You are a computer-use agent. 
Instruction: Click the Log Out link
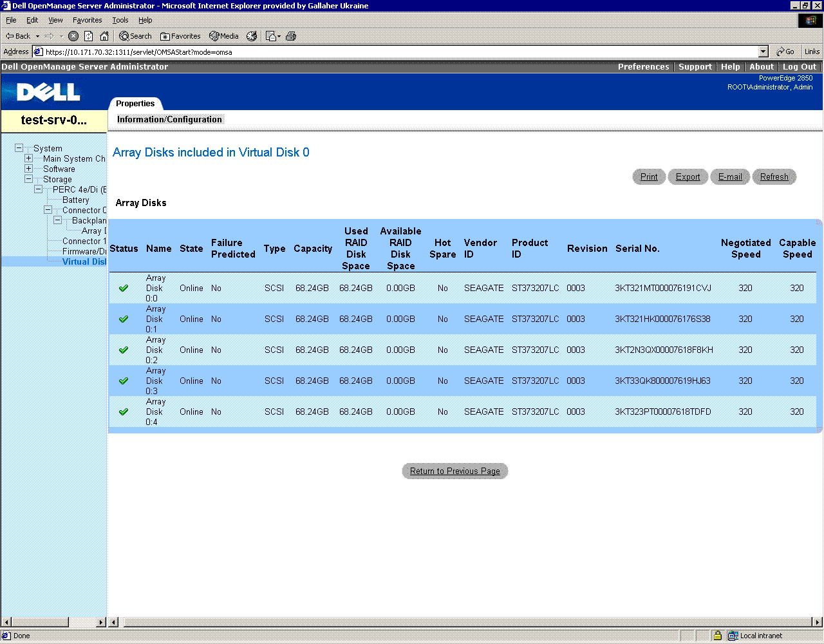coord(799,67)
